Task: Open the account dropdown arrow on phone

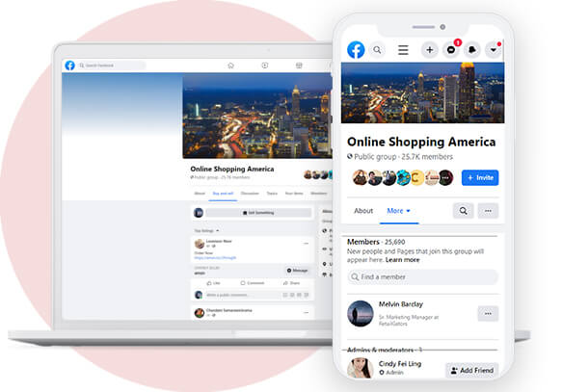Action: click(494, 50)
